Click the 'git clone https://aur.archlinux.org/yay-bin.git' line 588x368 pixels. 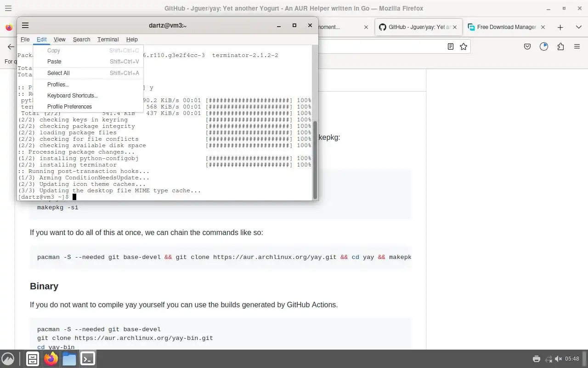(x=125, y=338)
